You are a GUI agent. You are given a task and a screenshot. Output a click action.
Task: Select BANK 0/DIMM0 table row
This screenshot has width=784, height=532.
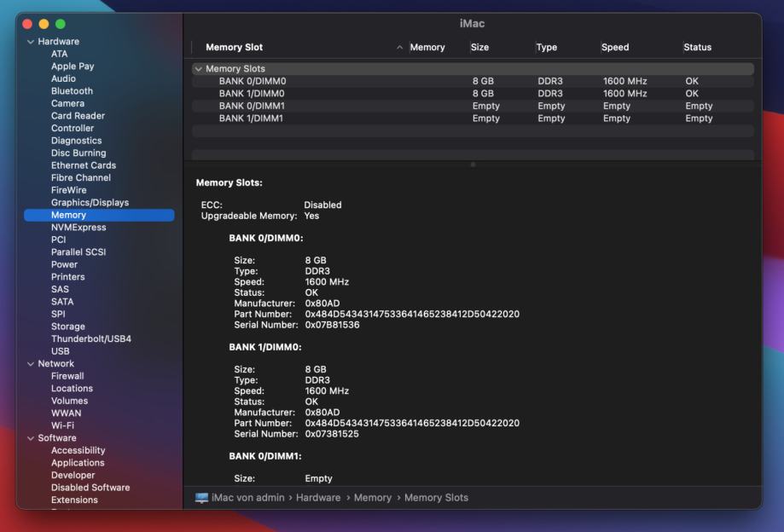click(253, 82)
